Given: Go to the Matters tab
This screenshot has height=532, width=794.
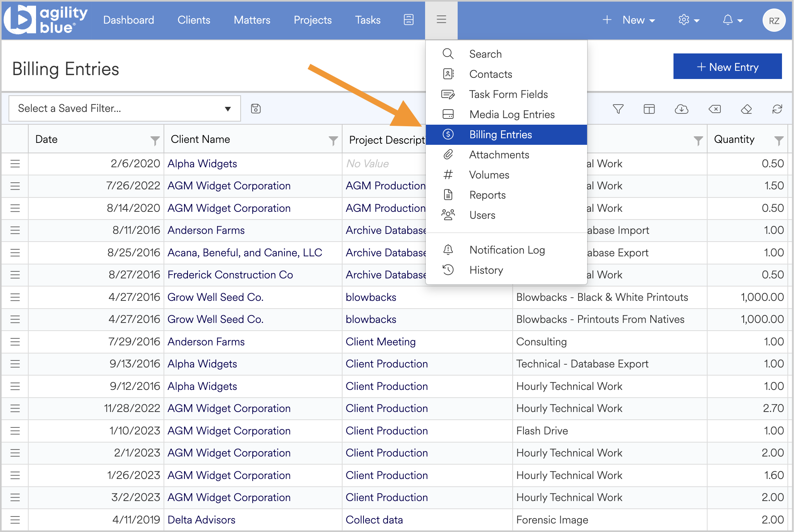Looking at the screenshot, I should click(252, 20).
